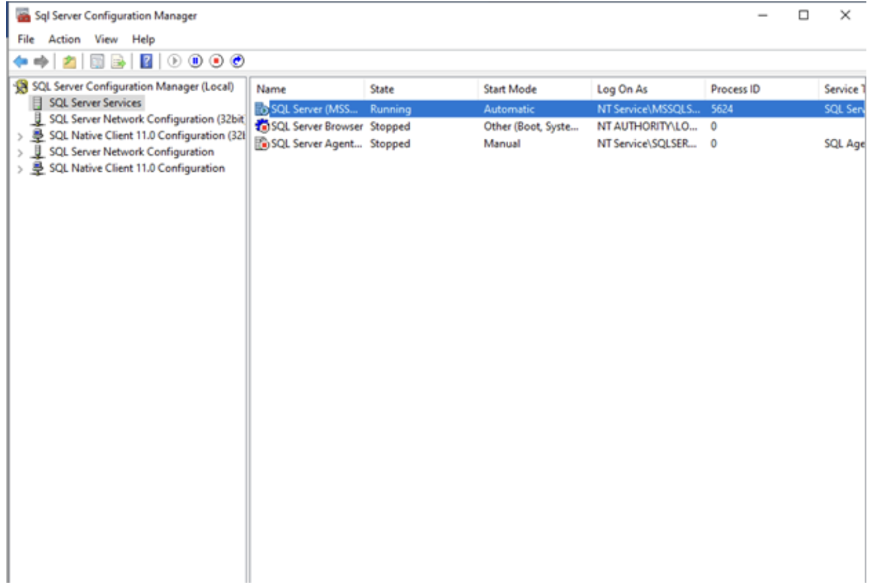This screenshot has height=588, width=871.
Task: Select SQL Server Network Configuration tree label
Action: point(132,152)
